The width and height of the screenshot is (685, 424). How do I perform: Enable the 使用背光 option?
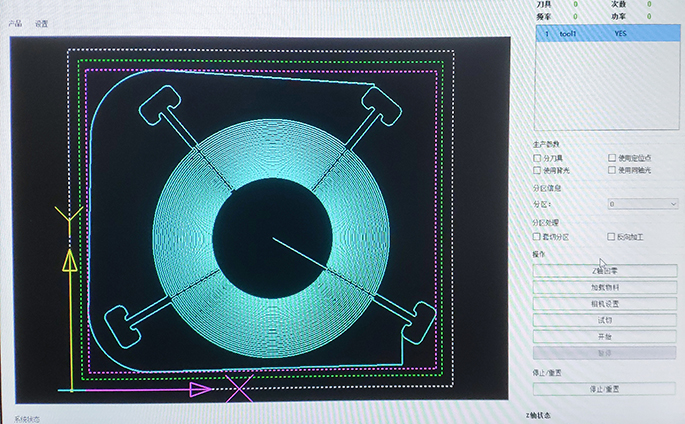[538, 170]
